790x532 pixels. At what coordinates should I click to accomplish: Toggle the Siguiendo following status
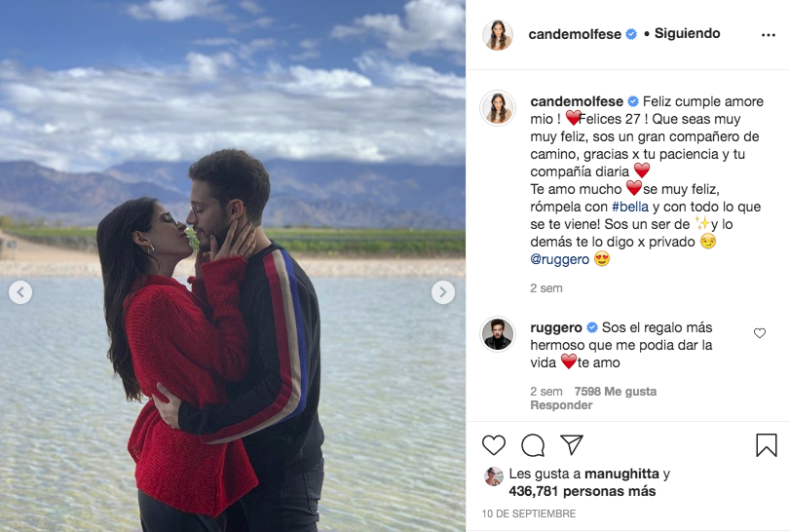click(x=687, y=33)
